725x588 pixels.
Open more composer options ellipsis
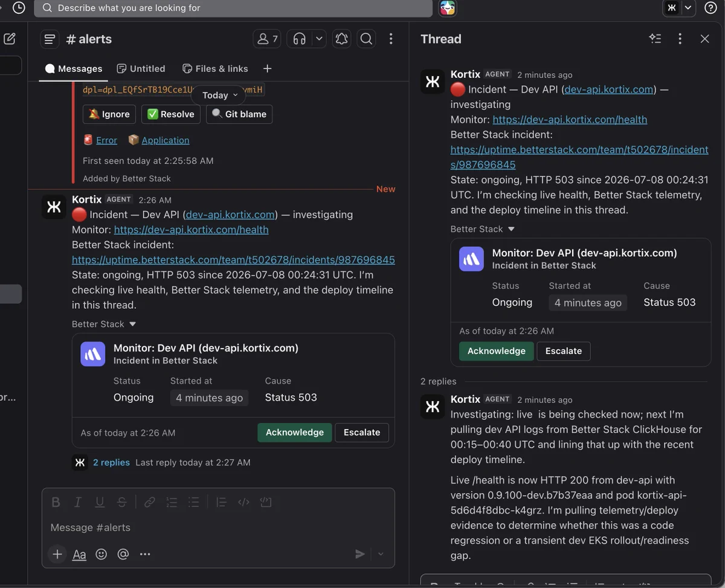(x=145, y=554)
